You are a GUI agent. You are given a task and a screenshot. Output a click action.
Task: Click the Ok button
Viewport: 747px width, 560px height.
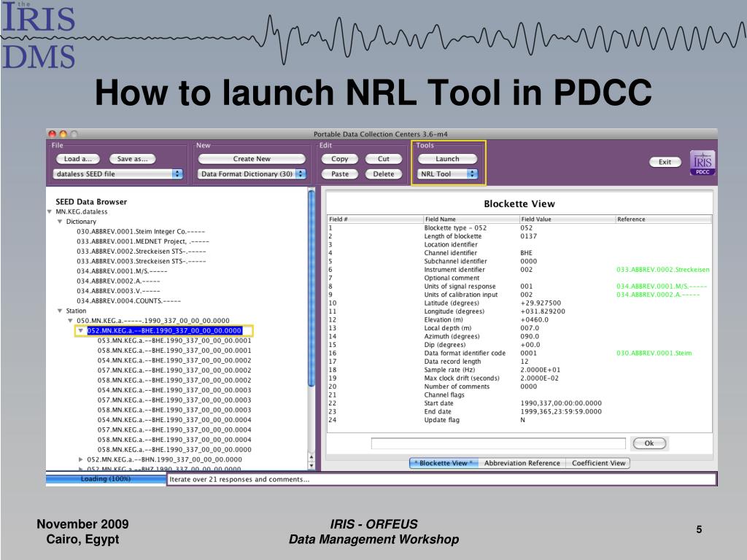[x=649, y=443]
